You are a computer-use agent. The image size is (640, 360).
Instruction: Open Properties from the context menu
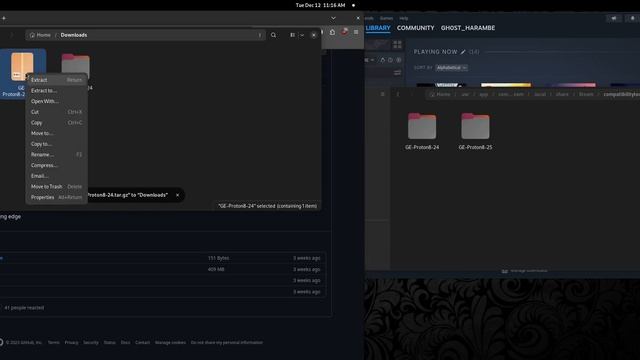[56, 197]
